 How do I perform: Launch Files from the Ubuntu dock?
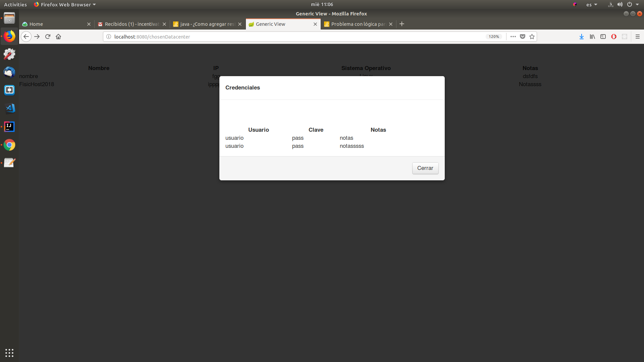pos(9,18)
